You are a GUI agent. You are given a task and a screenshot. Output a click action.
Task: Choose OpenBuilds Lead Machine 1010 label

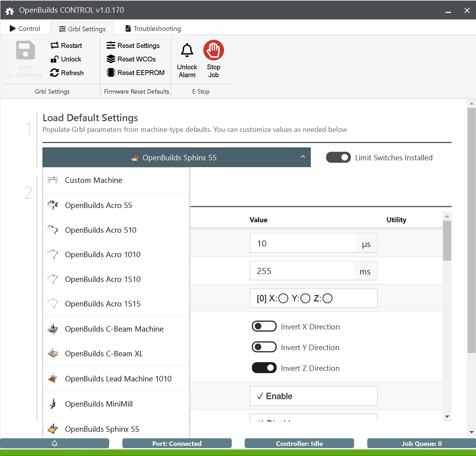118,379
